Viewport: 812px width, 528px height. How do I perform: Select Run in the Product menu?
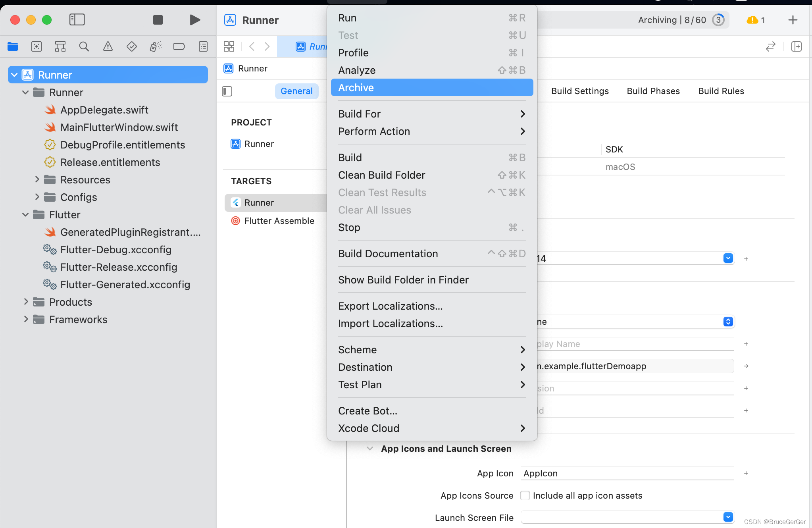tap(432, 18)
